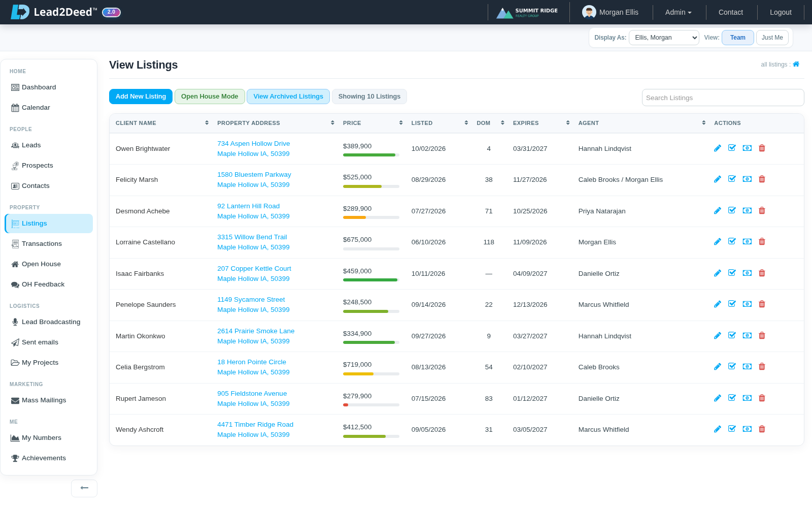
Task: Click edit pencil icon for Isaac Fairbanks
Action: [718, 273]
